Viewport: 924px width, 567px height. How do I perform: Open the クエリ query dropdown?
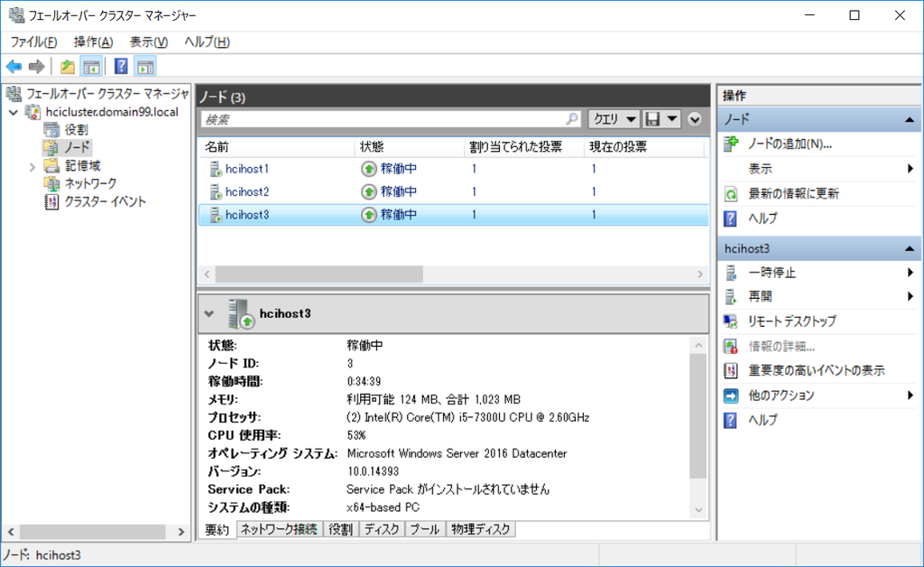point(614,119)
